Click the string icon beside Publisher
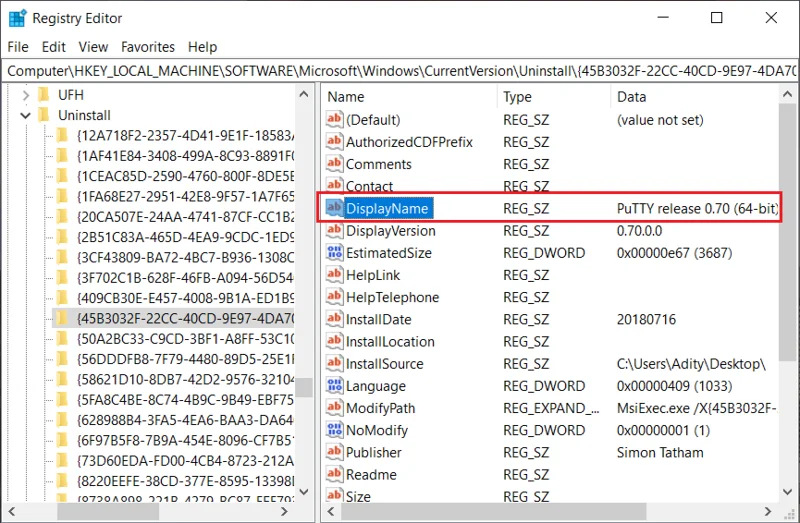800x523 pixels. (x=334, y=452)
